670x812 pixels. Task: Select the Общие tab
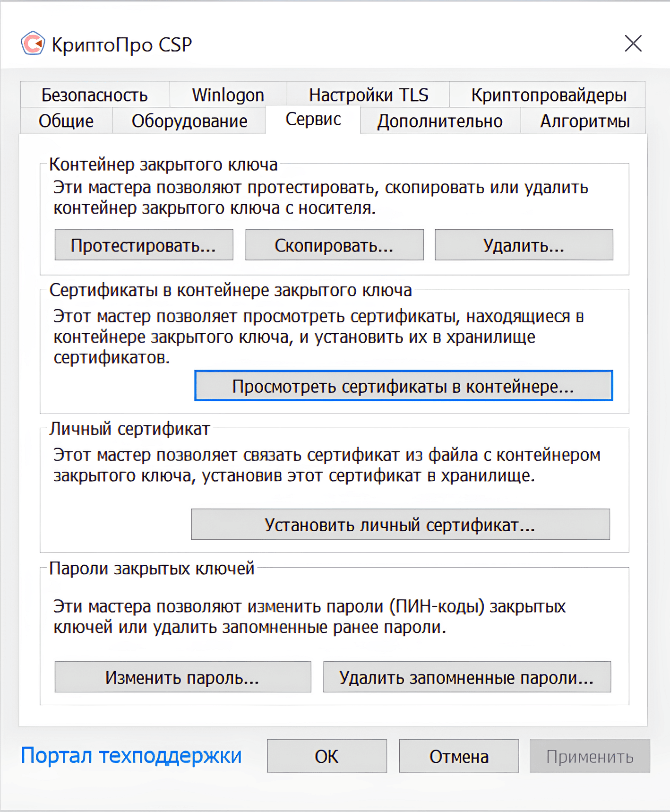[66, 121]
